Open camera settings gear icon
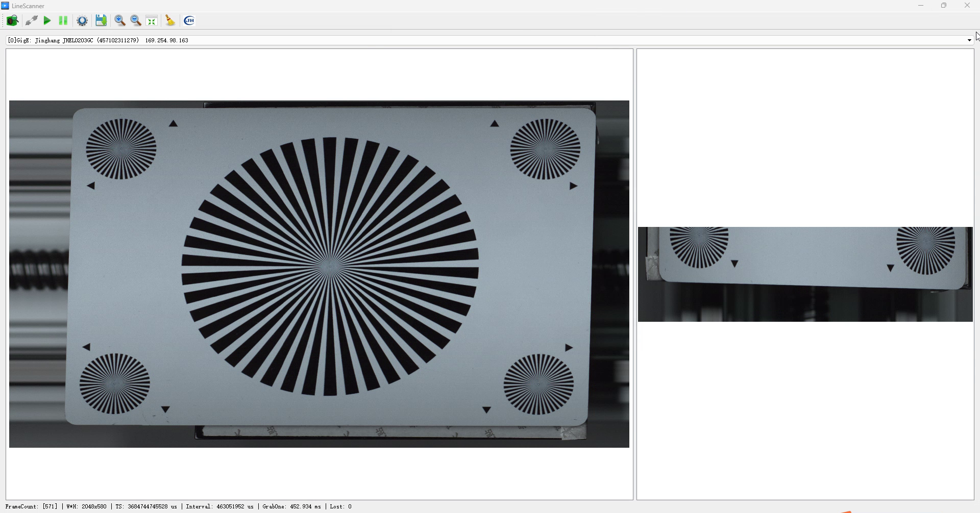980x513 pixels. [x=82, y=20]
